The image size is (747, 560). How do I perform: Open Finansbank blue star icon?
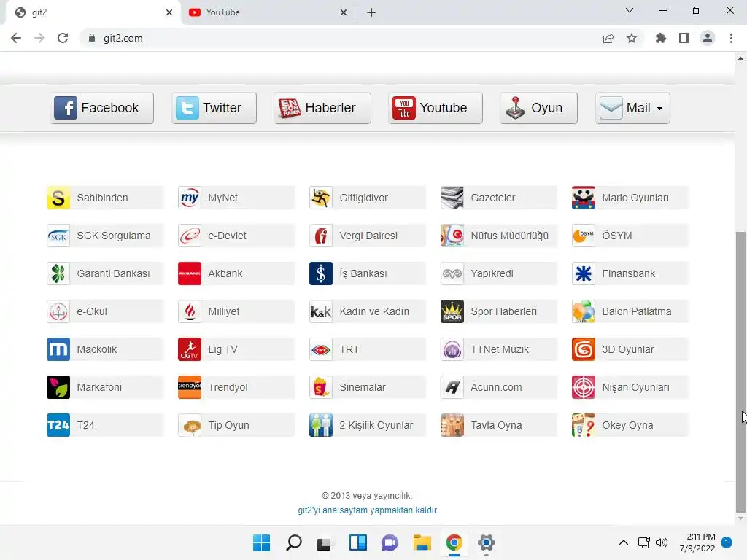click(584, 273)
